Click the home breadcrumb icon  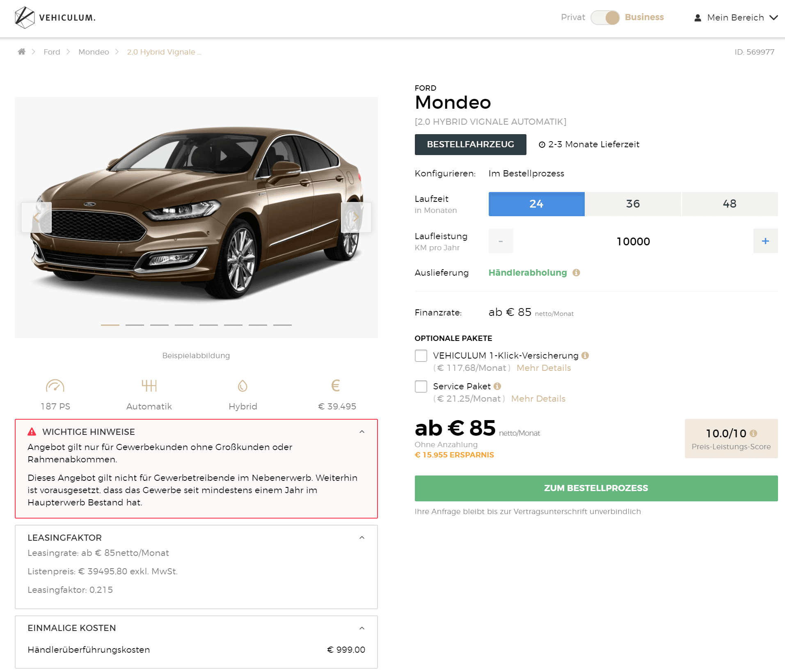[22, 52]
